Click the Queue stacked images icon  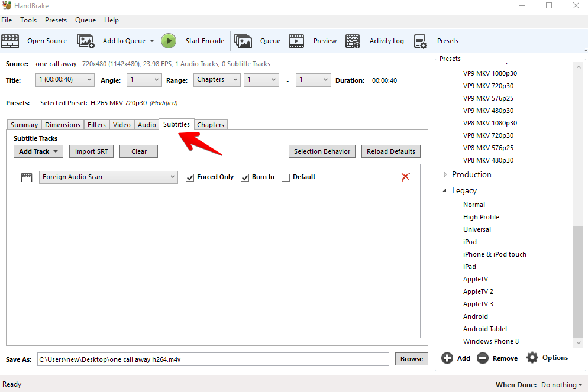pos(243,41)
